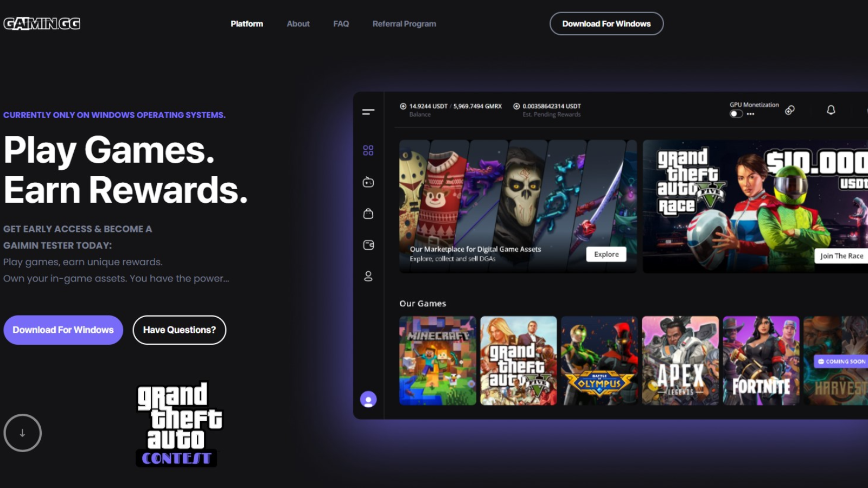Click the link icon beside GPU Monetization
This screenshot has height=488, width=868.
point(790,110)
